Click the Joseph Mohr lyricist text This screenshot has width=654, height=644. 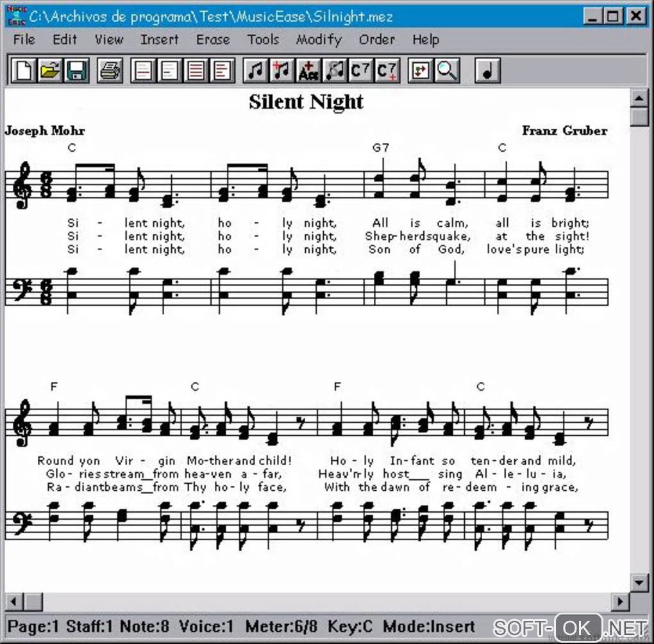(45, 131)
